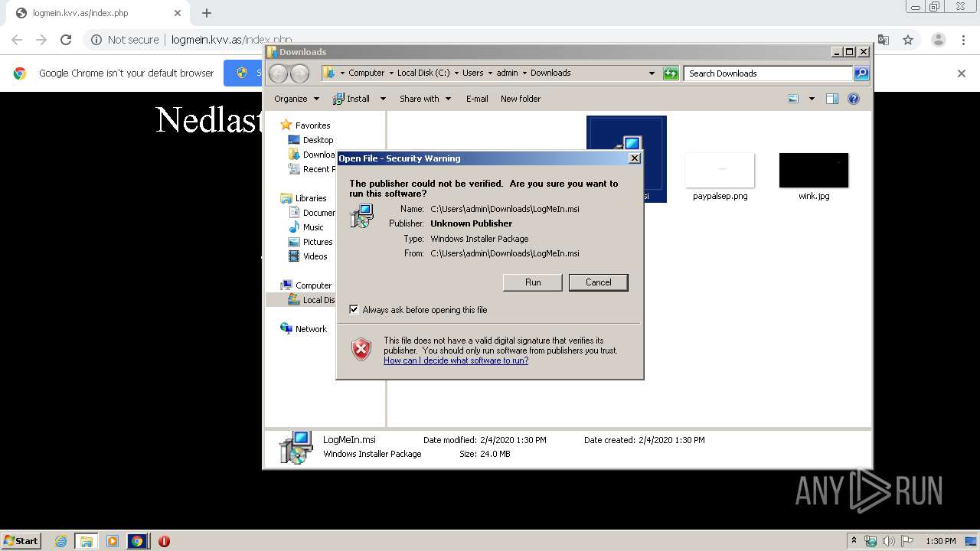Open Windows Media Player from taskbar
Image resolution: width=980 pixels, height=551 pixels.
pyautogui.click(x=113, y=541)
